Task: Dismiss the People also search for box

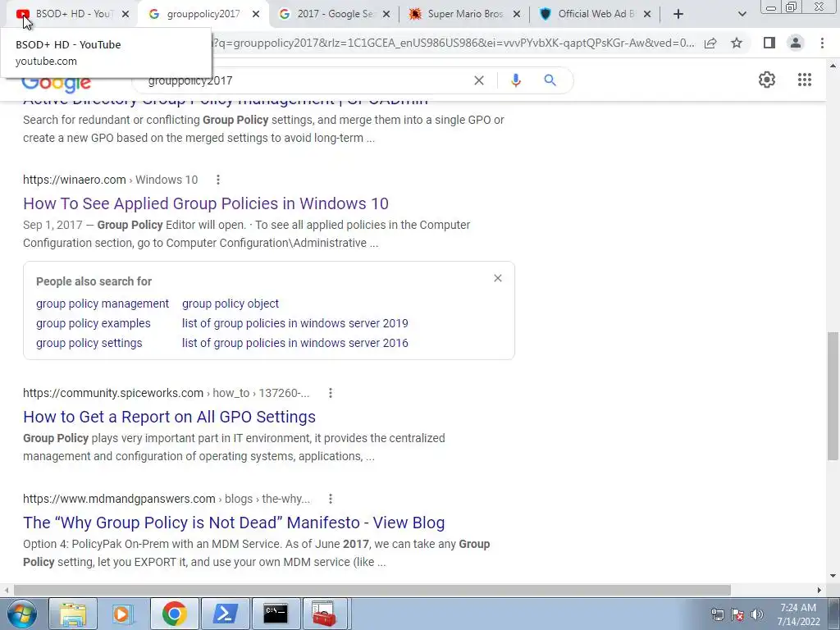Action: click(498, 278)
